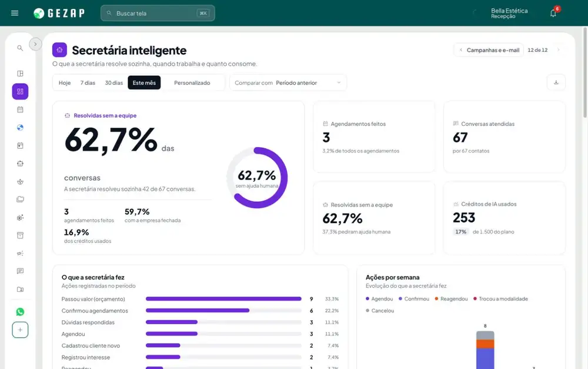Click the plus add button in sidebar
This screenshot has height=369, width=588.
pos(20,330)
